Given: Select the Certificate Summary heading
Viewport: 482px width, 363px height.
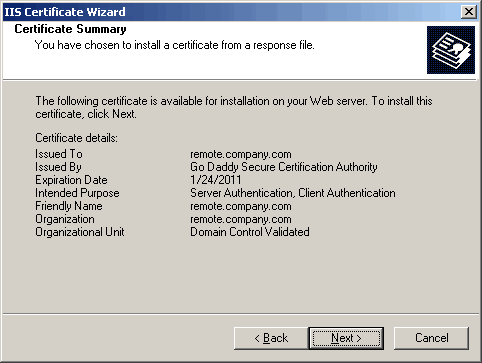Looking at the screenshot, I should tap(70, 29).
